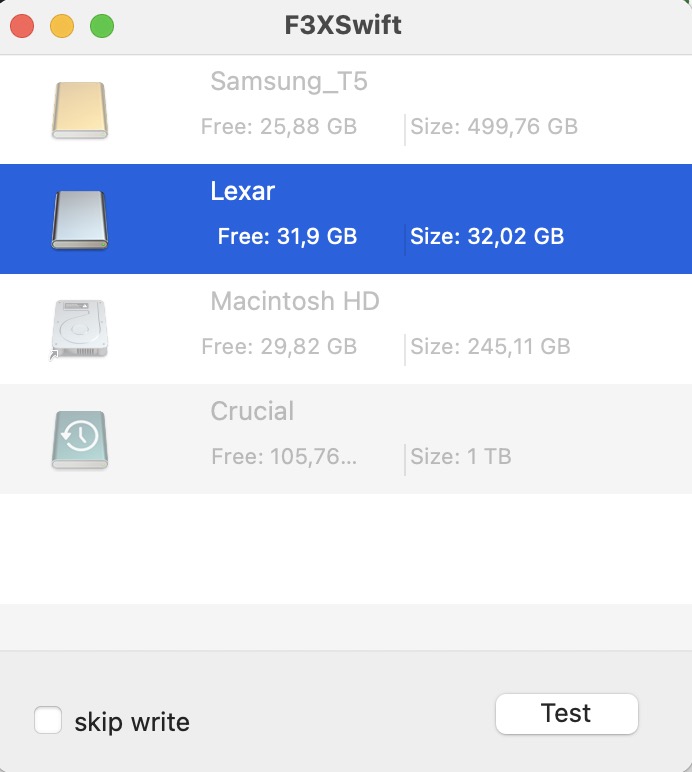The width and height of the screenshot is (692, 772).
Task: Click Size: 499,76 GB text
Action: coord(494,127)
